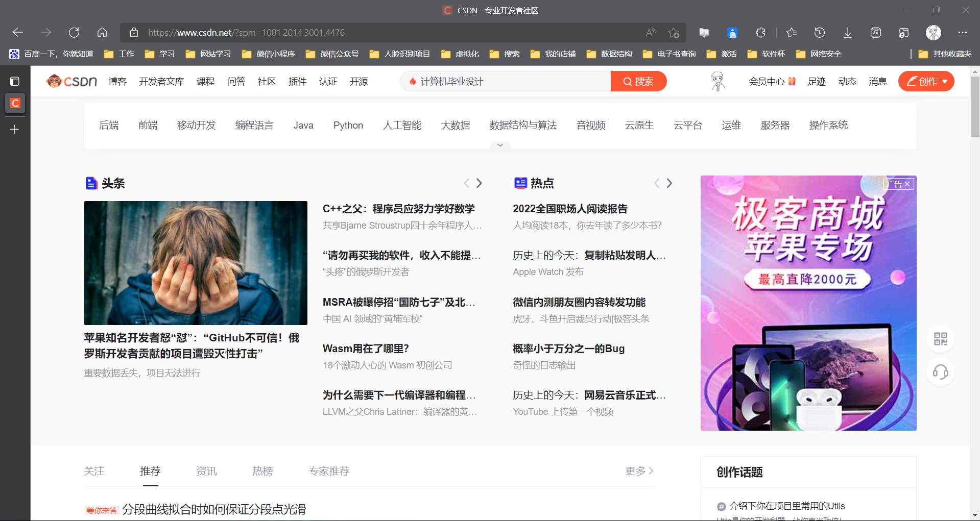
Task: Expand the category list chevron
Action: 500,145
